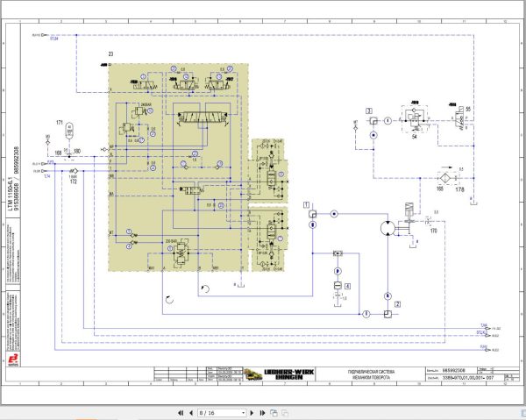Click the Liebherr crane logo image
Screen dimensions: 526x420
click(x=252, y=374)
